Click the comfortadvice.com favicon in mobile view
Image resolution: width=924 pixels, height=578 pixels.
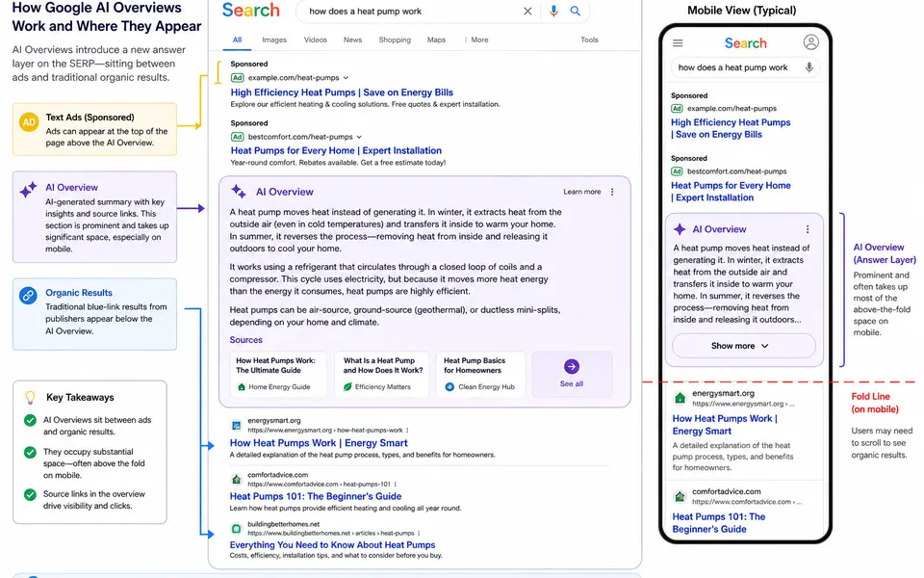pyautogui.click(x=680, y=496)
